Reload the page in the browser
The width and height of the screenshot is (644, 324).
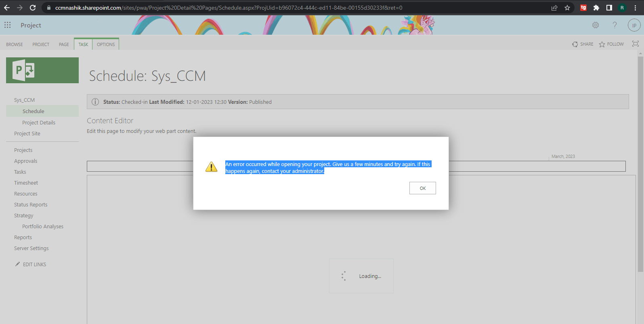[x=33, y=8]
